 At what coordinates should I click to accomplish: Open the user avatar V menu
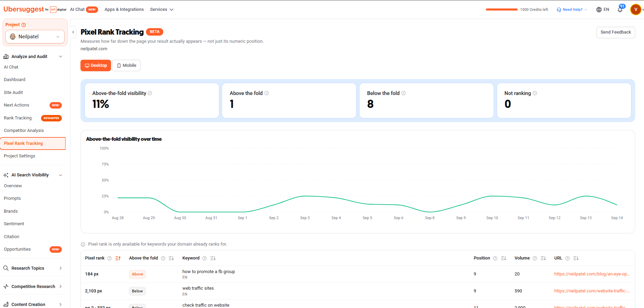click(x=636, y=9)
